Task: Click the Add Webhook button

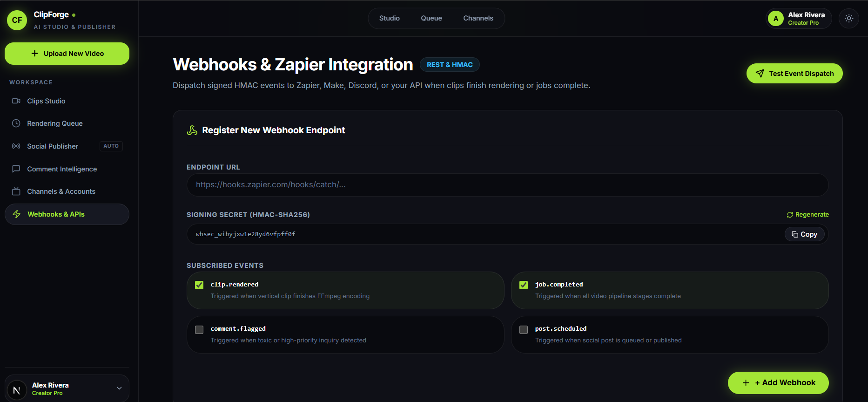Action: 778,383
